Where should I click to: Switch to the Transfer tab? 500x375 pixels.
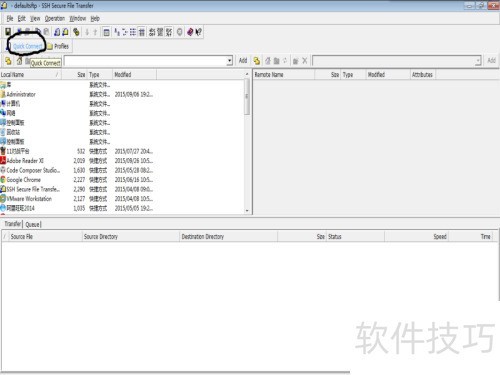pyautogui.click(x=13, y=224)
